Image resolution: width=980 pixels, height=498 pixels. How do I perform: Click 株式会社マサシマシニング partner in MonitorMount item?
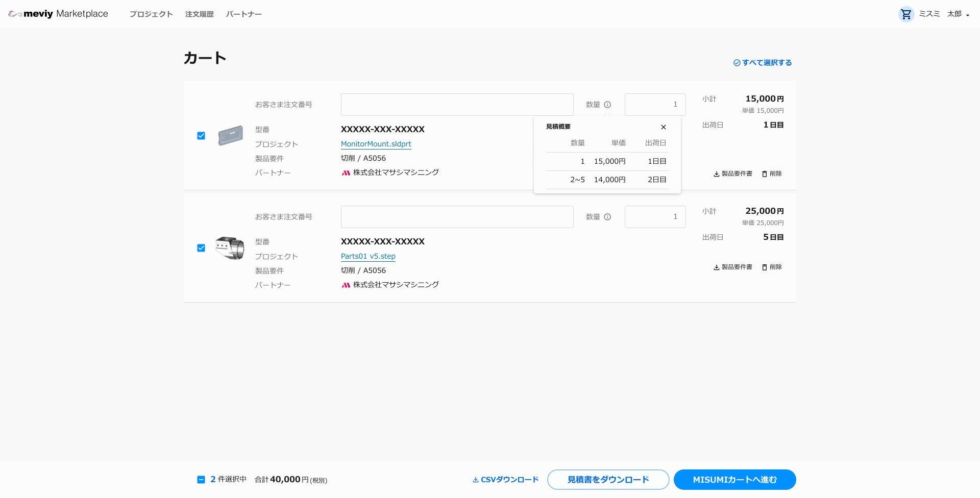pos(390,172)
